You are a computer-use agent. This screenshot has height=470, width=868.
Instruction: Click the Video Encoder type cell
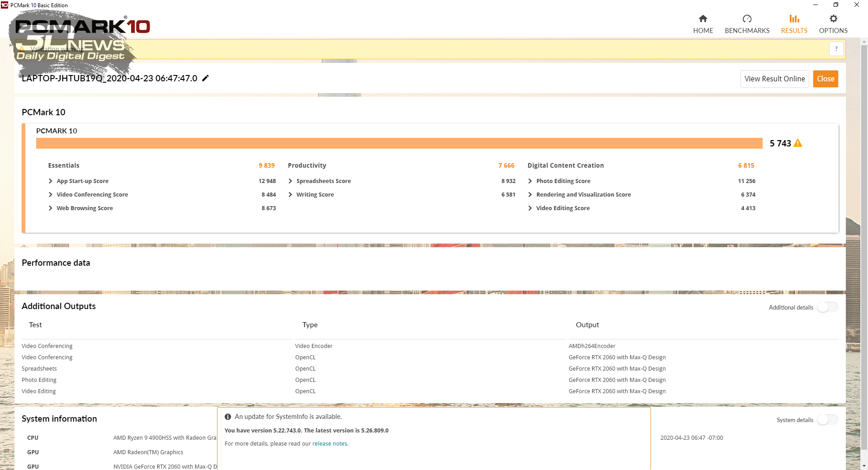click(314, 346)
